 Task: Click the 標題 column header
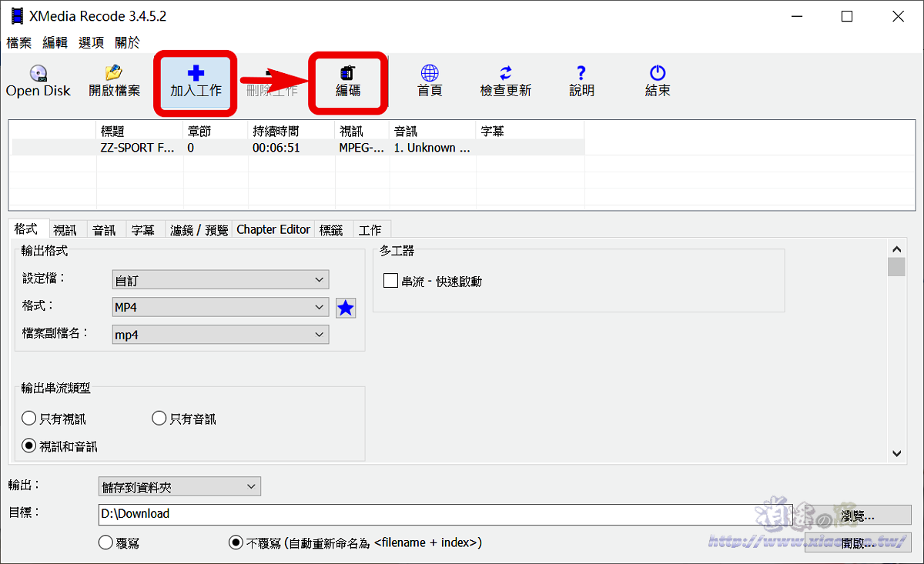[x=139, y=132]
